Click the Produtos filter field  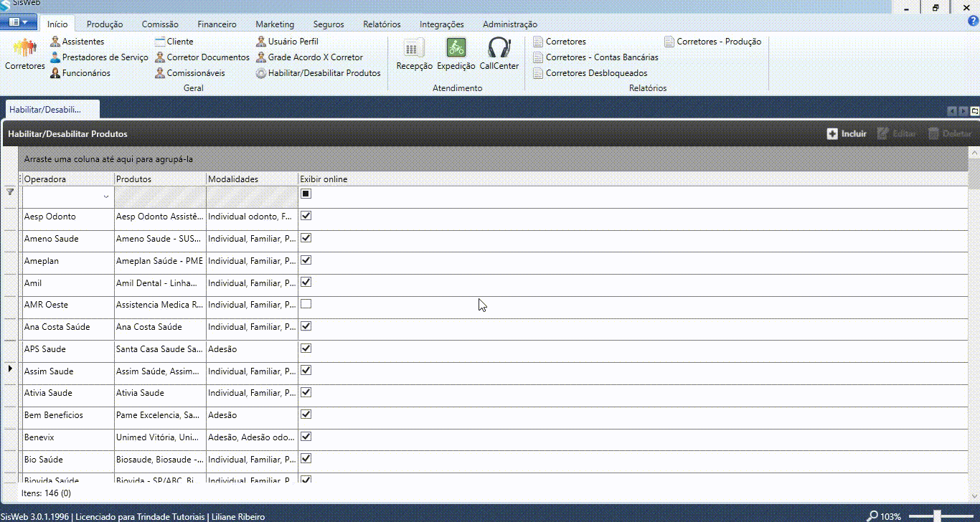160,196
